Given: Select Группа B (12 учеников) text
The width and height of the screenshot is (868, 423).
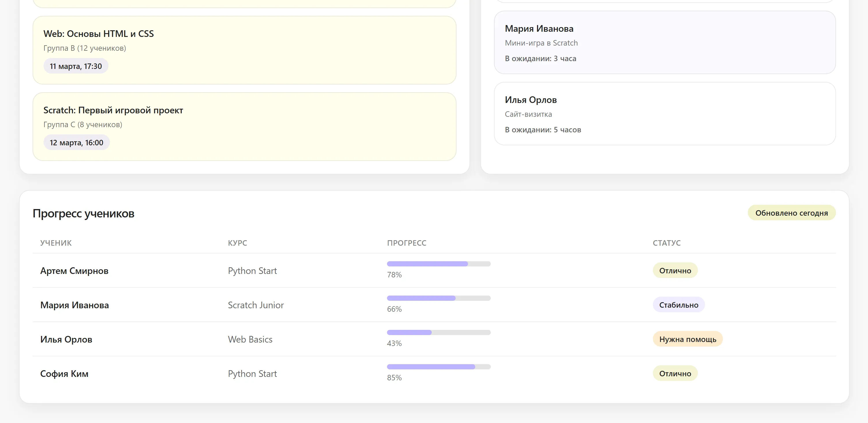Looking at the screenshot, I should (84, 48).
